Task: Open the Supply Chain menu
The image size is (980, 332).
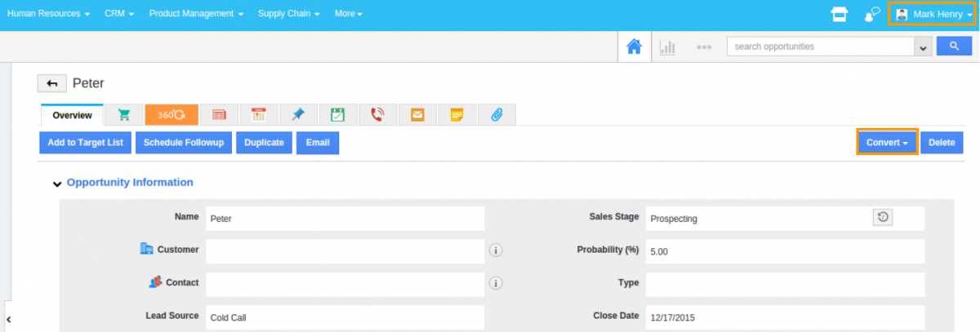Action: click(288, 14)
